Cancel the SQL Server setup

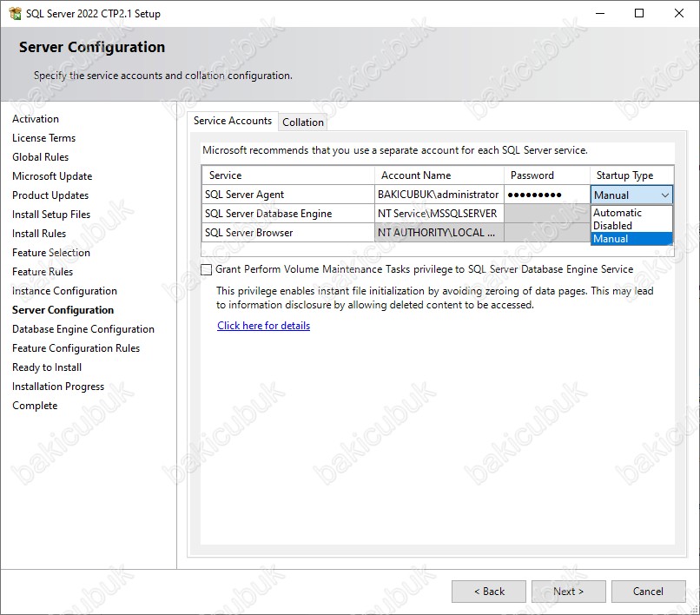point(648,592)
